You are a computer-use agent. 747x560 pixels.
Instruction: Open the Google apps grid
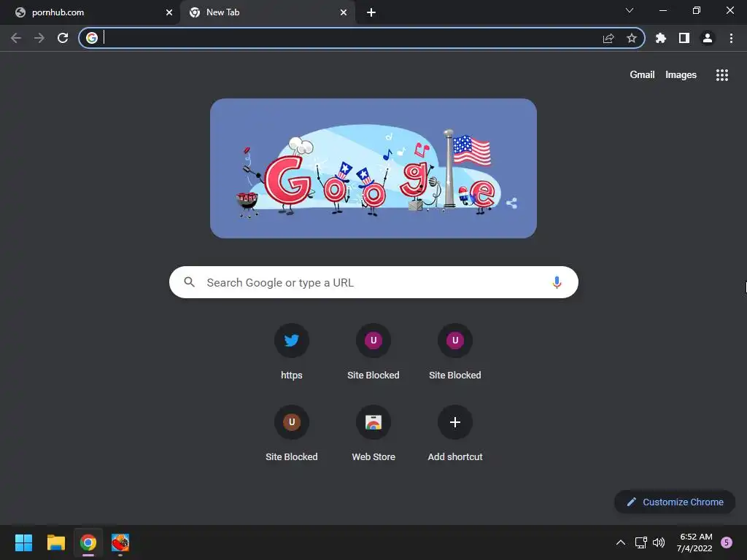pyautogui.click(x=721, y=75)
